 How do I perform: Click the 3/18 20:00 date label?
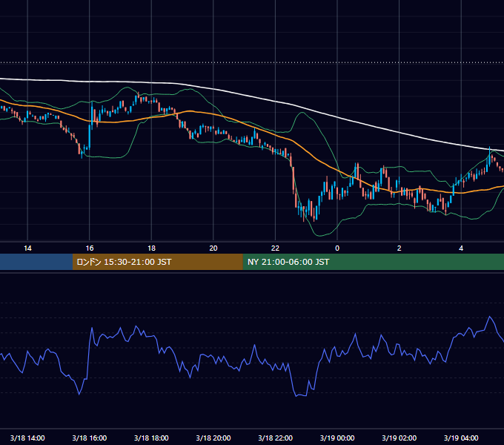[x=213, y=438]
